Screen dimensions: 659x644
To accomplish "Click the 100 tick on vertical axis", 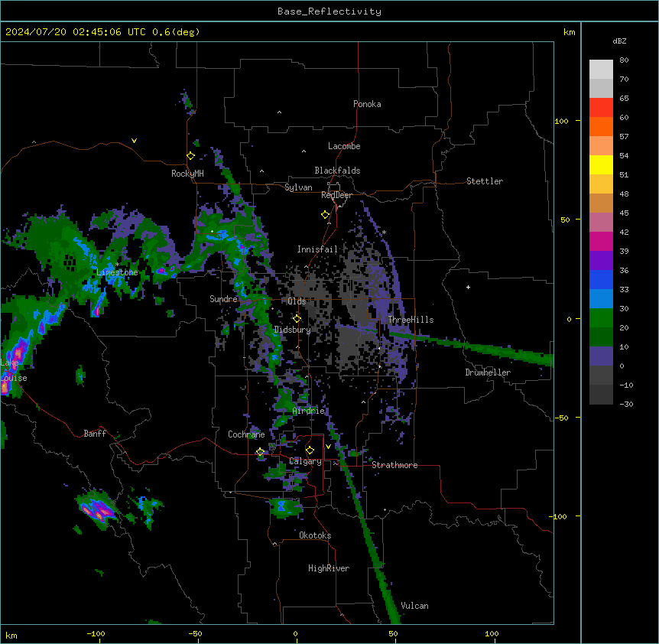I will (561, 121).
